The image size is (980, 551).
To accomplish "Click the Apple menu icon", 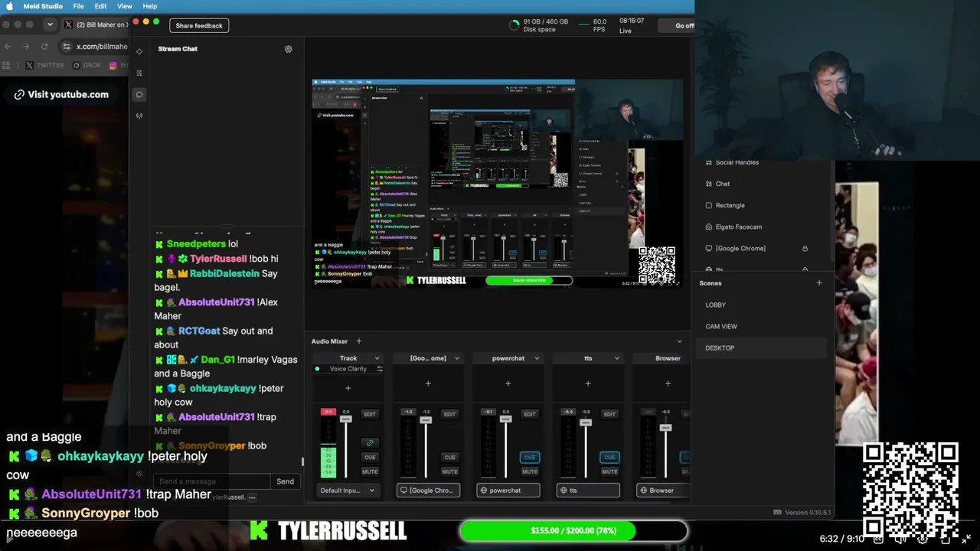I will (9, 6).
